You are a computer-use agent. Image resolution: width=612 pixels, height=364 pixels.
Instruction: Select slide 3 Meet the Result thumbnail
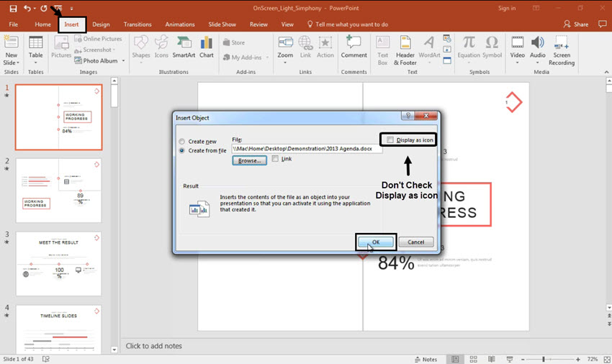click(58, 263)
